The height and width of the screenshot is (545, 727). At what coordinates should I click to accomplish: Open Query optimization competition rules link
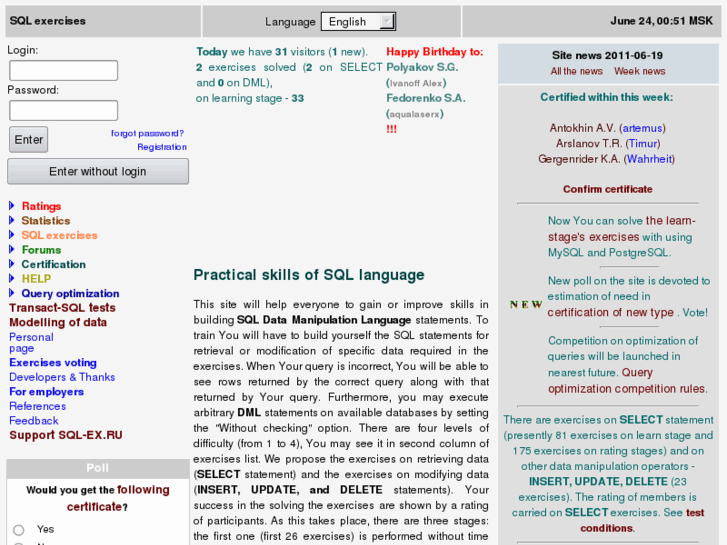pos(628,381)
